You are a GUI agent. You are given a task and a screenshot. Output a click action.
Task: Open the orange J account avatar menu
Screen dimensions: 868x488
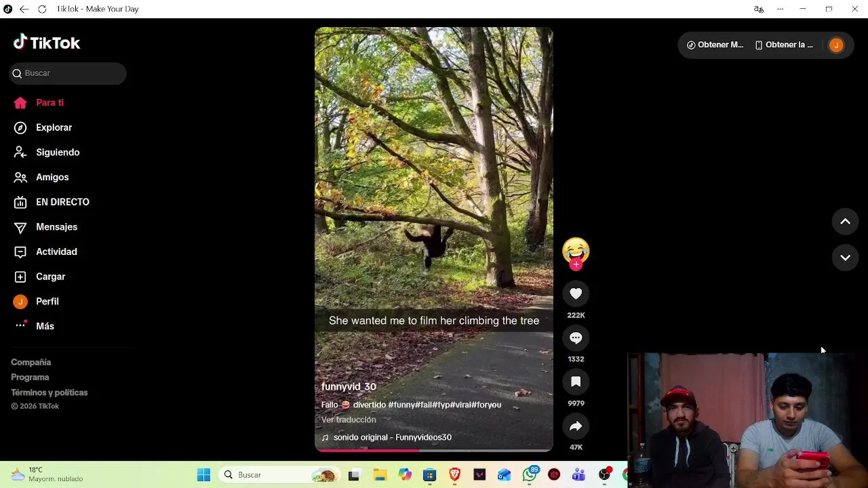click(836, 45)
